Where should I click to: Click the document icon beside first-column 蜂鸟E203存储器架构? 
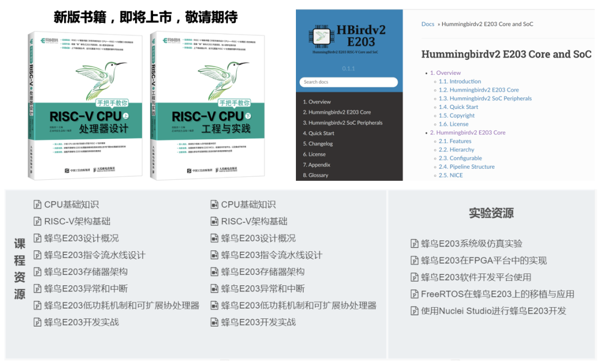(x=37, y=272)
